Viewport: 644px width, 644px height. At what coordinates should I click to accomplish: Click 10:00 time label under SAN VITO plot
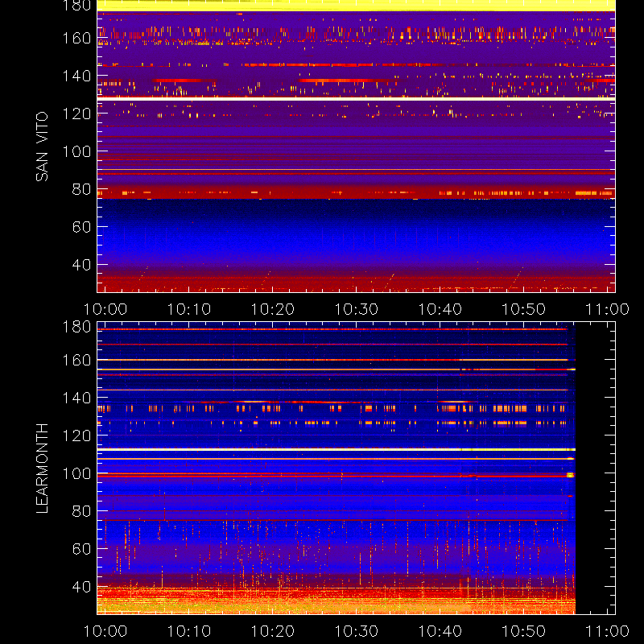tap(105, 309)
